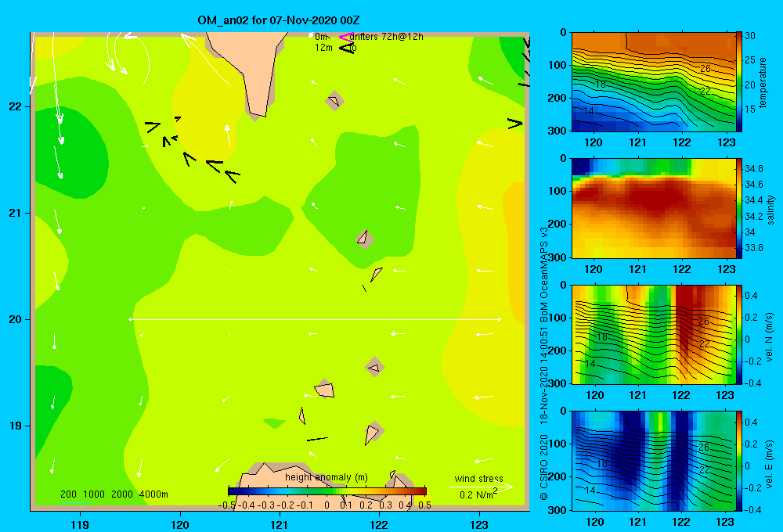Open the northward velocity section panel
Screen dimensions: 783x532
pyautogui.click(x=654, y=335)
